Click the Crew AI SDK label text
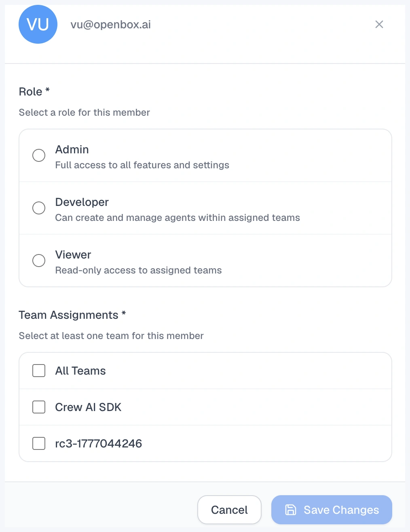Viewport: 410px width, 532px height. pyautogui.click(x=88, y=407)
